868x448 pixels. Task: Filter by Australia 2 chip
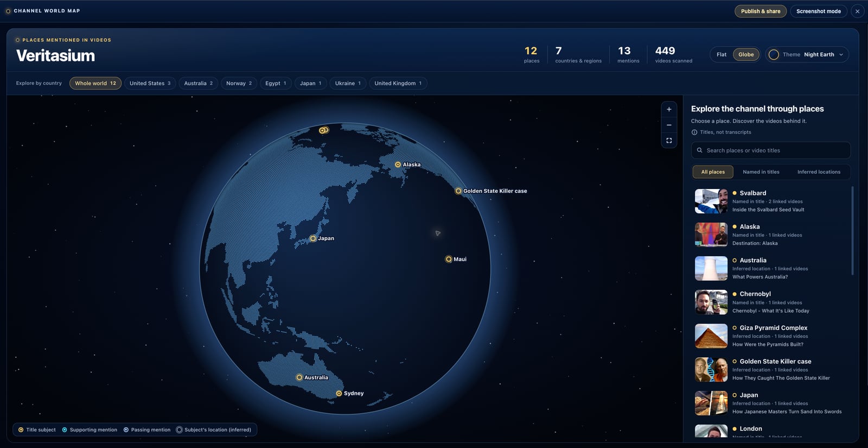pyautogui.click(x=198, y=83)
